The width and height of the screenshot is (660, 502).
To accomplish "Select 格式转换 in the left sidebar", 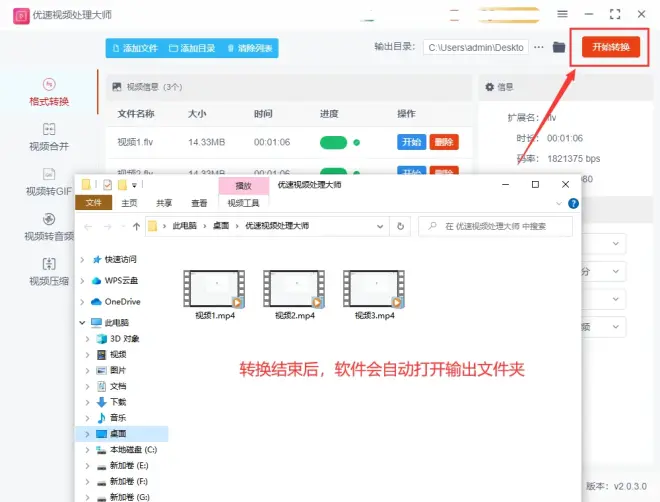I will [x=49, y=92].
